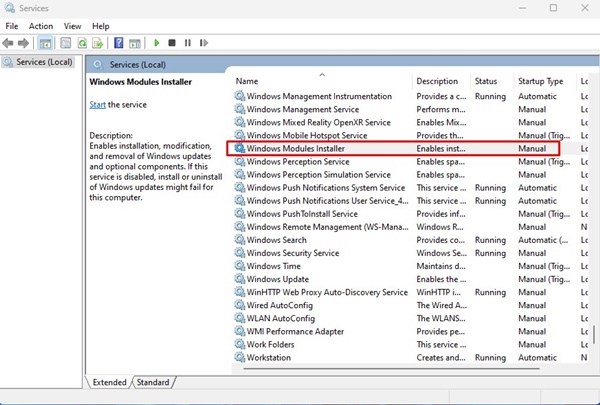Select Windows Perception Simulation Service
Image resolution: width=600 pixels, height=405 pixels.
[409, 175]
